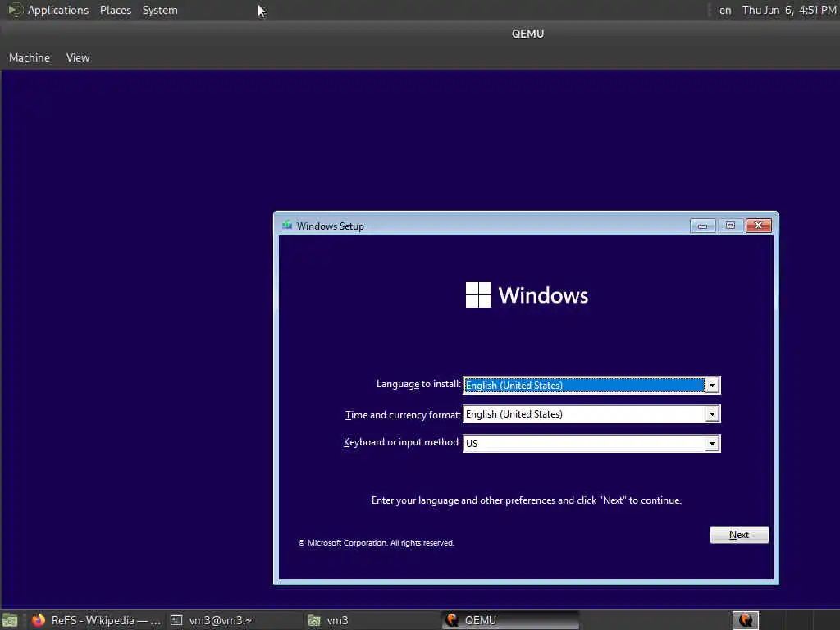Open the Time and currency format dropdown arrow
This screenshot has height=630, width=840.
712,414
